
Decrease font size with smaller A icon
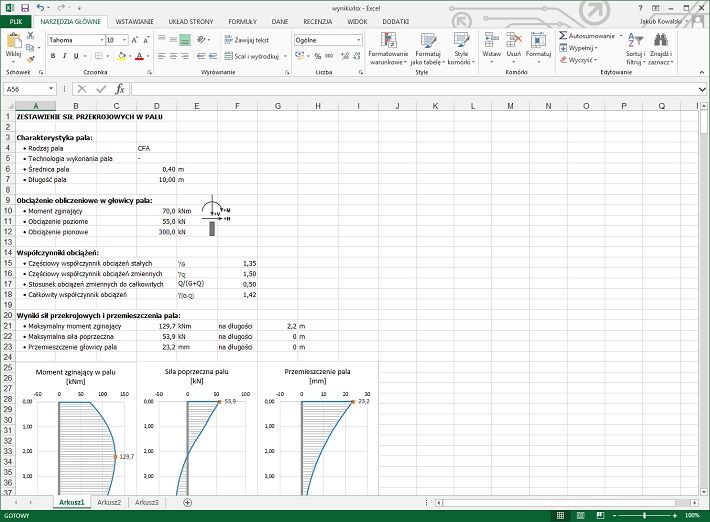coord(146,40)
